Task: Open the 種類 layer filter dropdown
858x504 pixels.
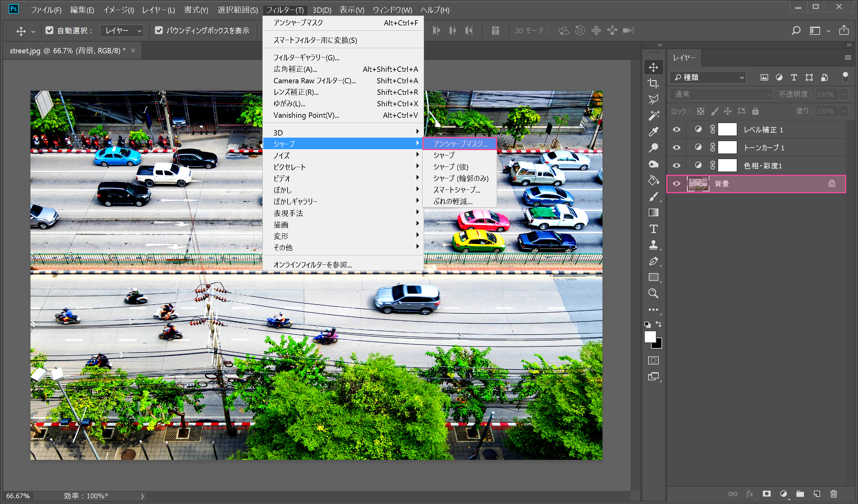Action: click(x=708, y=78)
